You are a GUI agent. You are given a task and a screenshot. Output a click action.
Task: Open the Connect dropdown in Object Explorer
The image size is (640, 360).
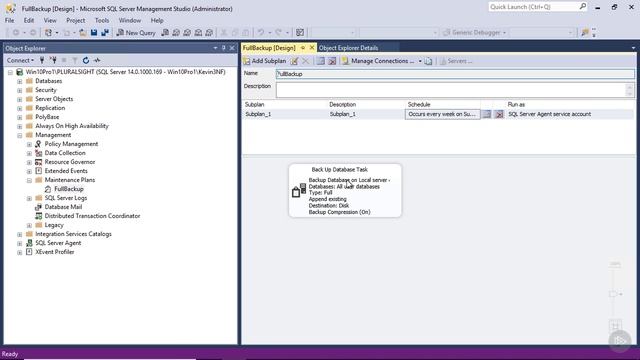(20, 60)
